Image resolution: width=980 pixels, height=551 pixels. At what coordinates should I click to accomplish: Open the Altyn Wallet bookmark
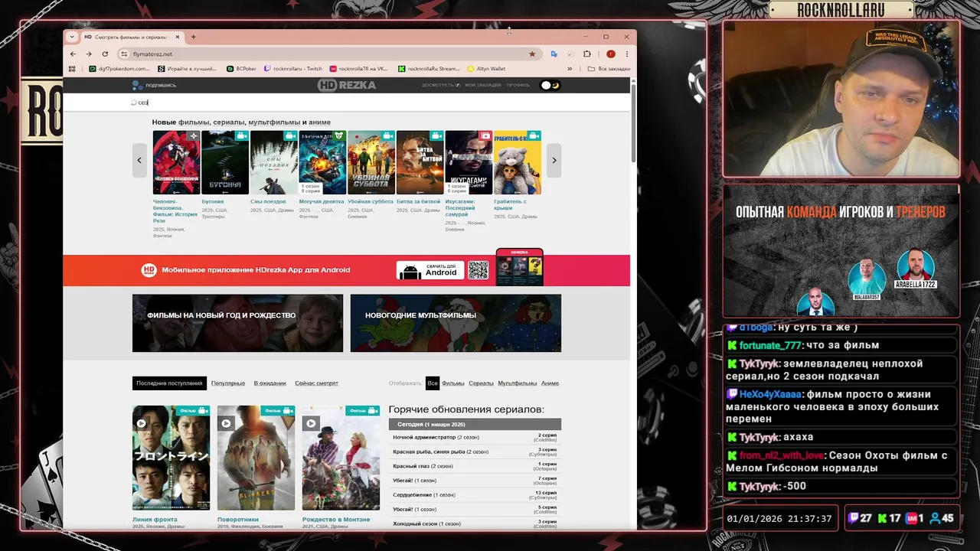486,68
